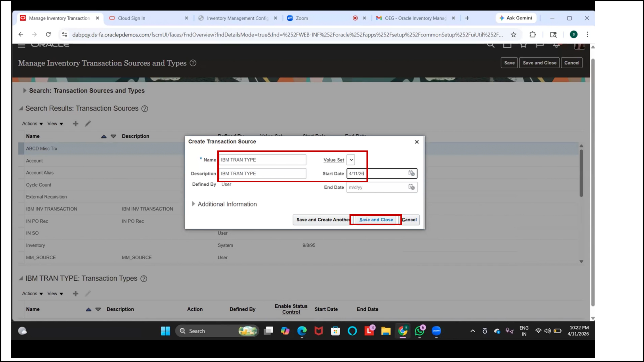The height and width of the screenshot is (362, 644).
Task: Click the add plus icon for Transaction Sources
Action: [x=75, y=124]
